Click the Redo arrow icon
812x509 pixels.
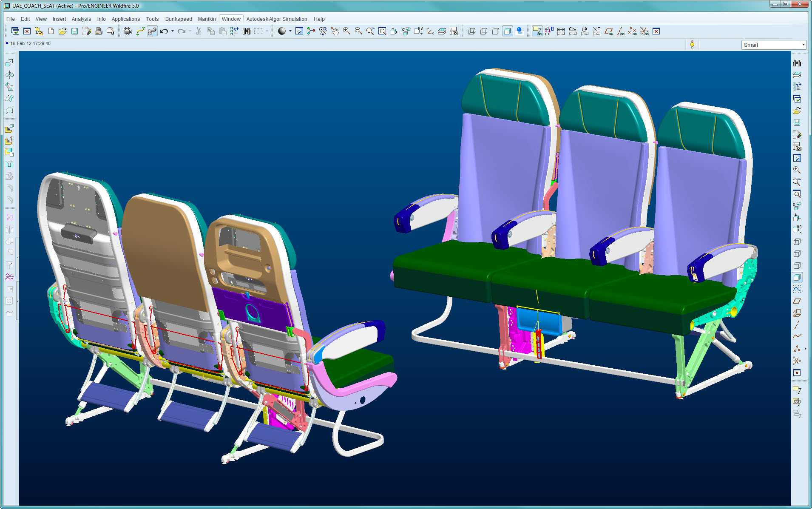[x=182, y=31]
